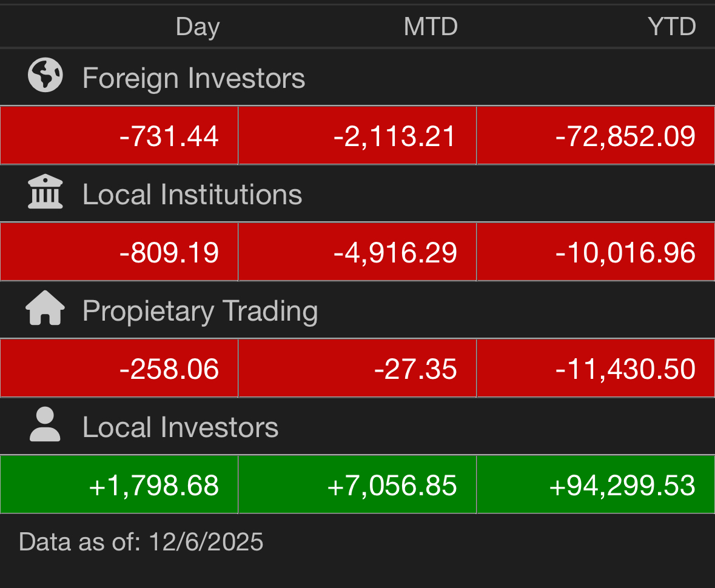
Task: Click the person icon beside Local Investors
Action: [x=45, y=424]
